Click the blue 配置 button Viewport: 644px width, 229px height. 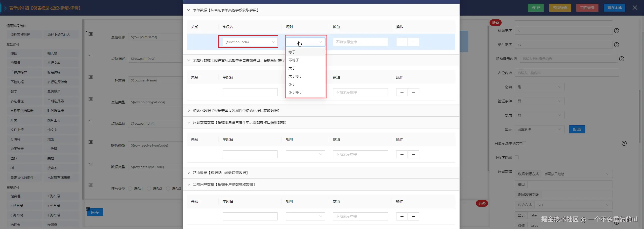[577, 129]
